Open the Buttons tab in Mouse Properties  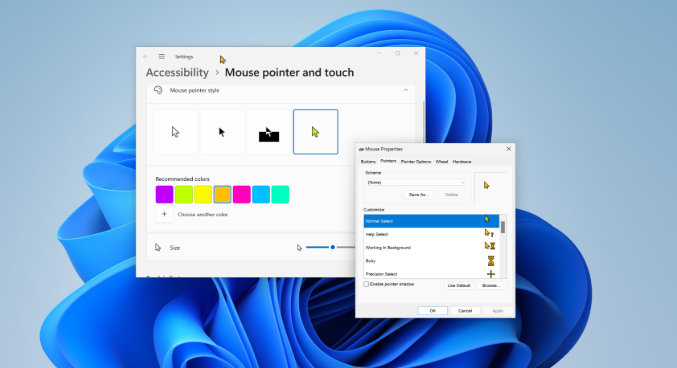pos(368,162)
